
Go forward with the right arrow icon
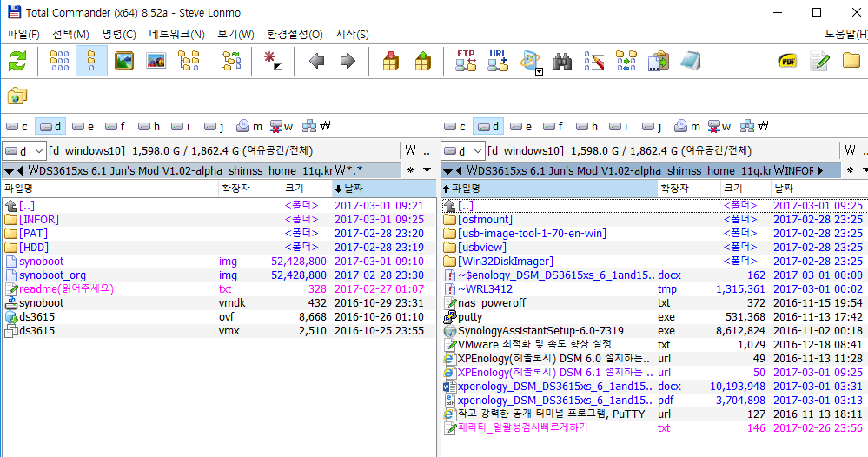(348, 61)
